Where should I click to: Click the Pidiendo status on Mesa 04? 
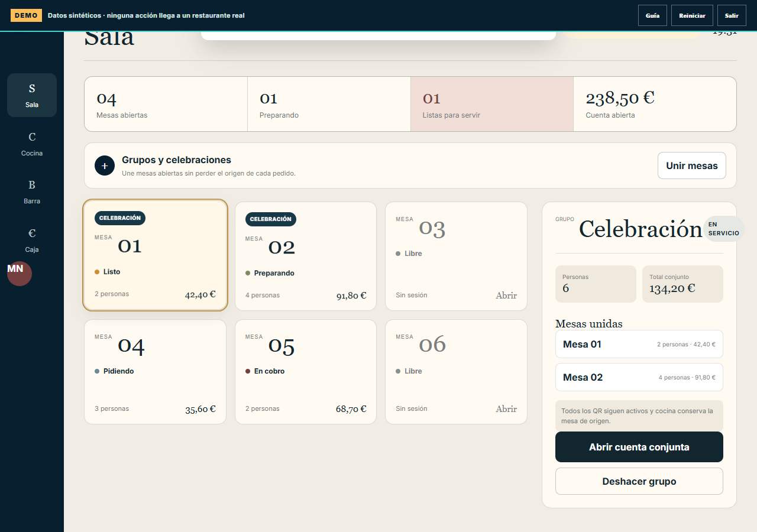114,371
